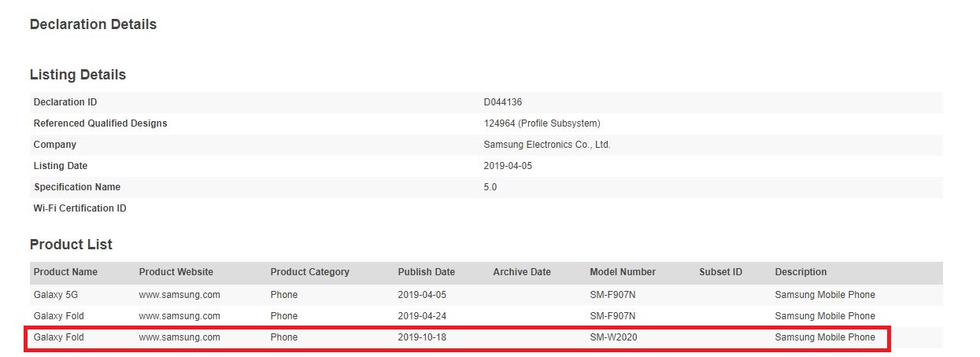Viewport: 980px width, 357px height.
Task: Click the Archive Date column header
Action: 521,272
